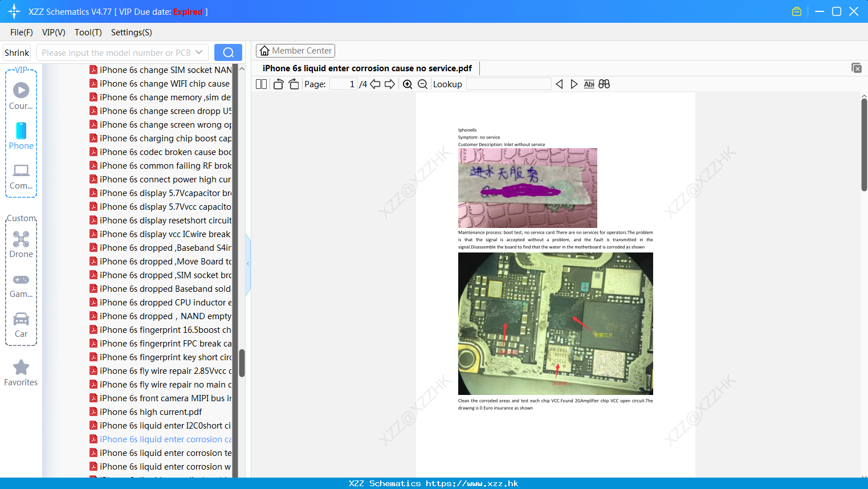The height and width of the screenshot is (489, 868).
Task: Click the XZZ logo icon
Action: (x=14, y=11)
